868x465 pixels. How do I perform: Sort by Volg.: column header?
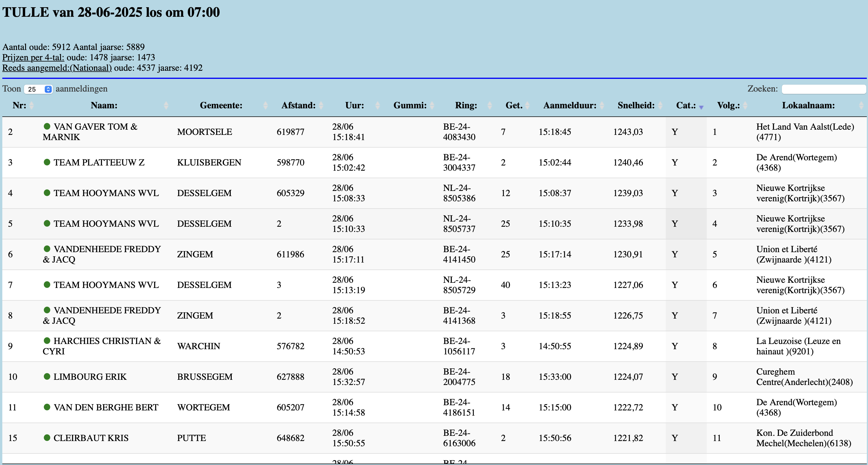point(728,105)
